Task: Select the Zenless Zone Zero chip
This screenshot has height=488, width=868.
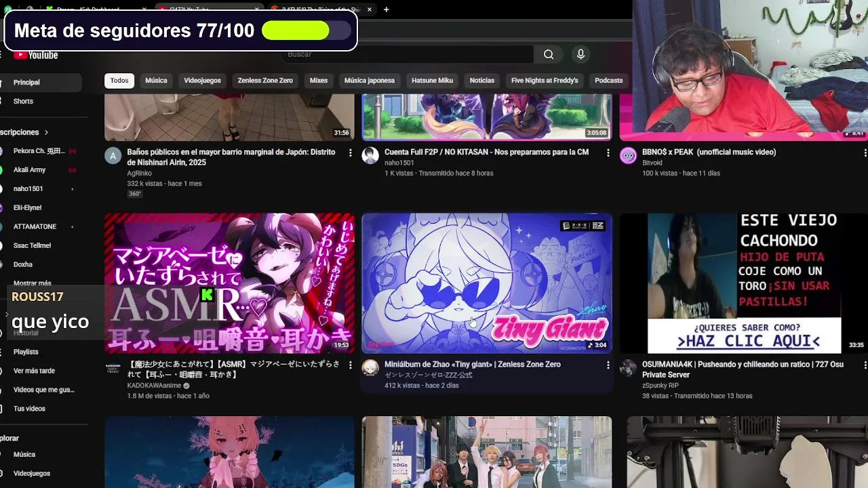Action: [x=265, y=81]
